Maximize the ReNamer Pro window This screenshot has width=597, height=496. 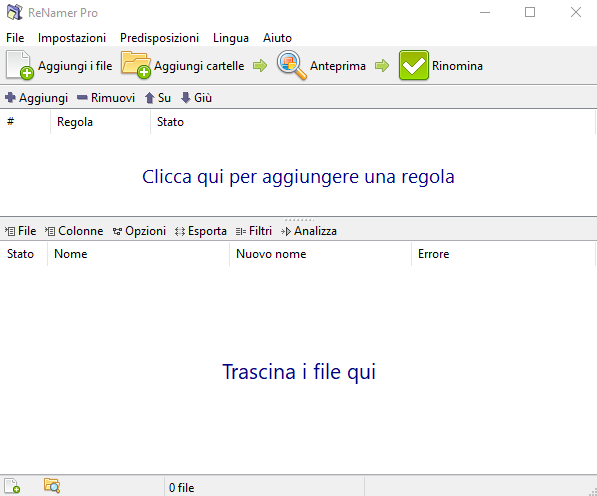[530, 12]
